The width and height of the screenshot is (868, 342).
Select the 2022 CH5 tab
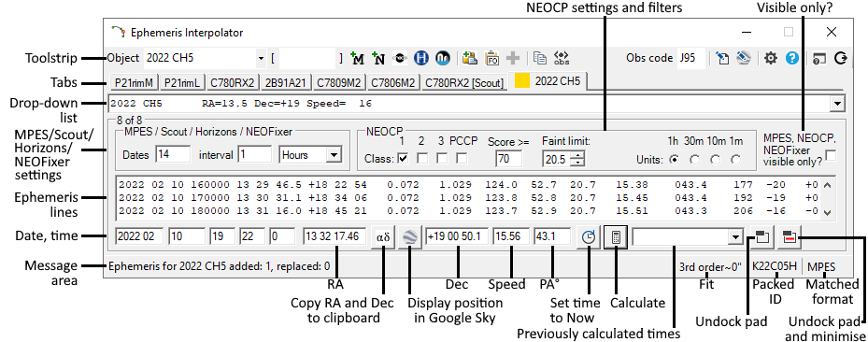548,81
